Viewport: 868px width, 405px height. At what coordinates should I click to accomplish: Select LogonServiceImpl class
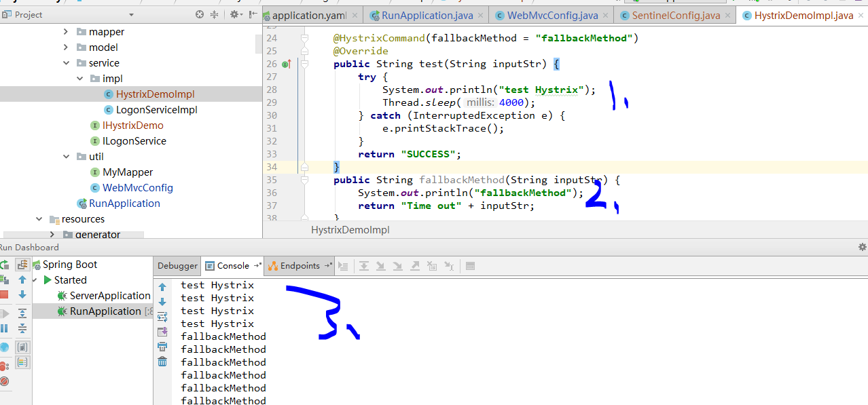click(156, 110)
